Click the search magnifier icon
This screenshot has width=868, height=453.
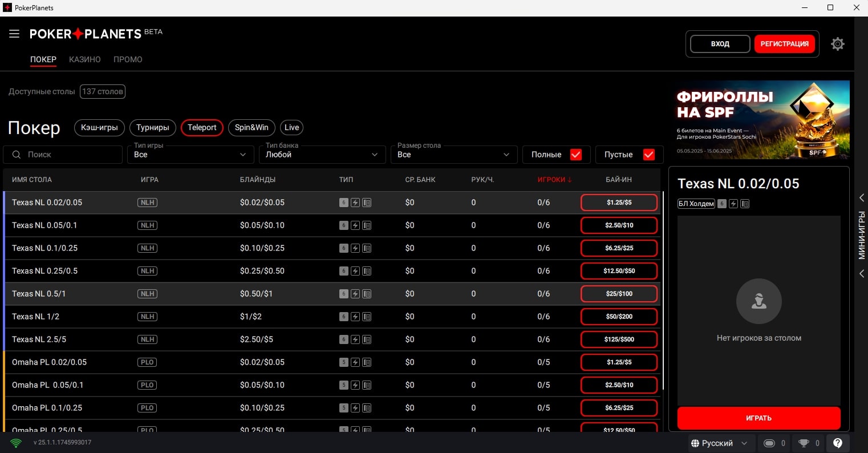click(x=17, y=155)
